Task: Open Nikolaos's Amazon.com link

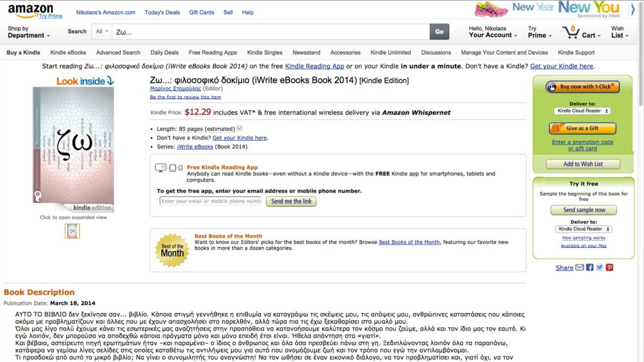Action: (x=106, y=13)
